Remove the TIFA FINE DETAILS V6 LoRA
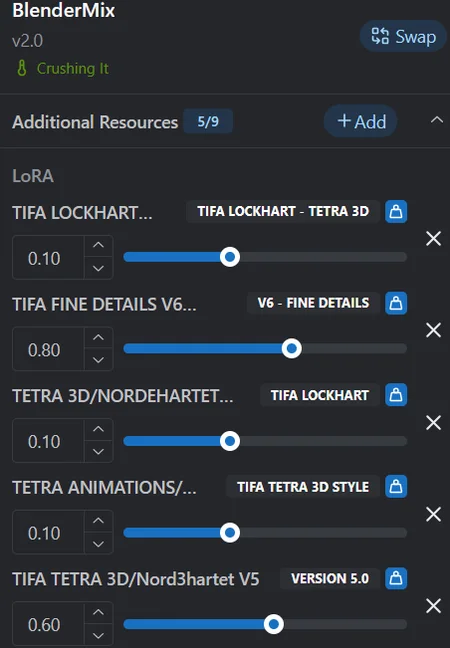The image size is (450, 648). click(433, 330)
